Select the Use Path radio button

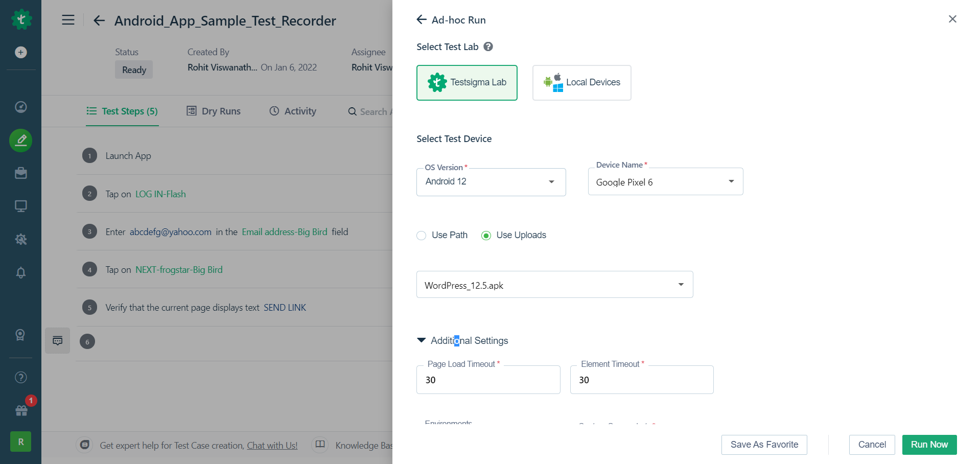click(422, 236)
